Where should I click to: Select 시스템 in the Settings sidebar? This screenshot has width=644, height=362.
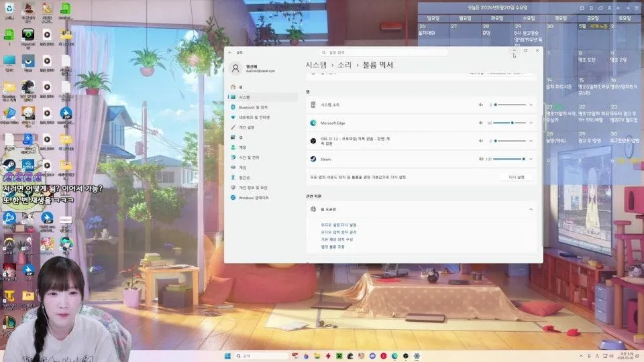click(x=263, y=97)
